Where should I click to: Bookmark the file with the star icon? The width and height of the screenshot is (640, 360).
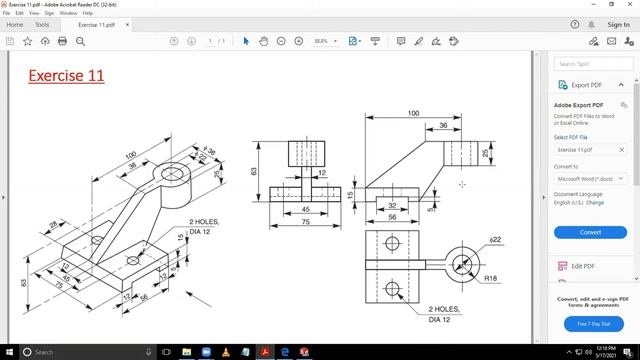[27, 41]
